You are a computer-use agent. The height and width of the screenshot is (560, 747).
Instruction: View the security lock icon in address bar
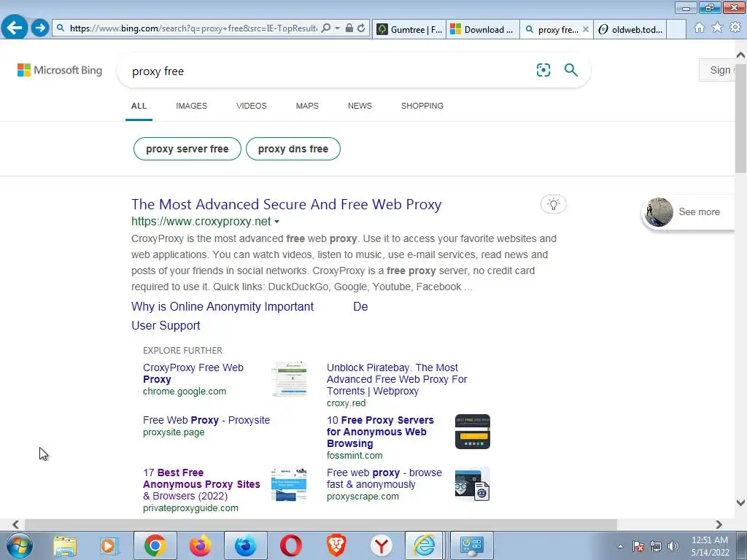click(349, 28)
